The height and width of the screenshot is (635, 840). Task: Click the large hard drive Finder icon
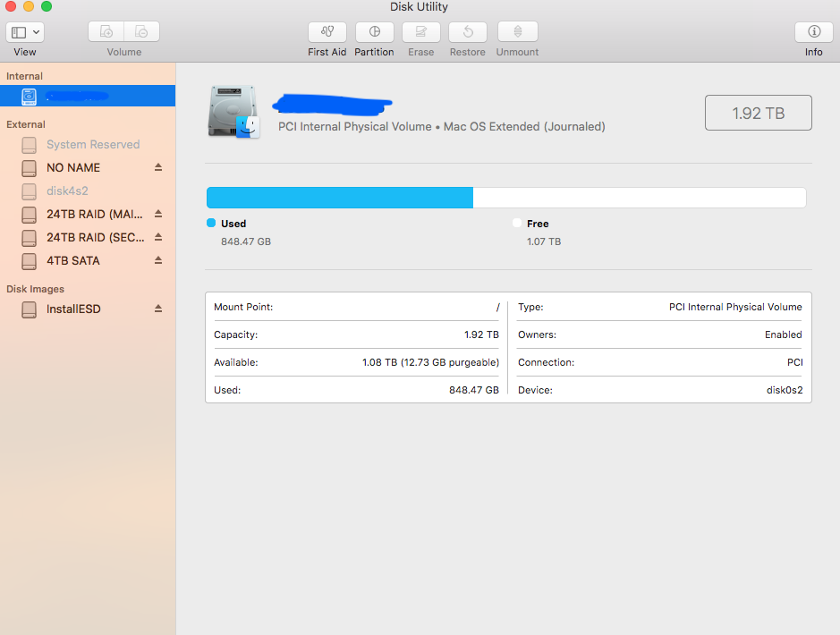[x=233, y=112]
